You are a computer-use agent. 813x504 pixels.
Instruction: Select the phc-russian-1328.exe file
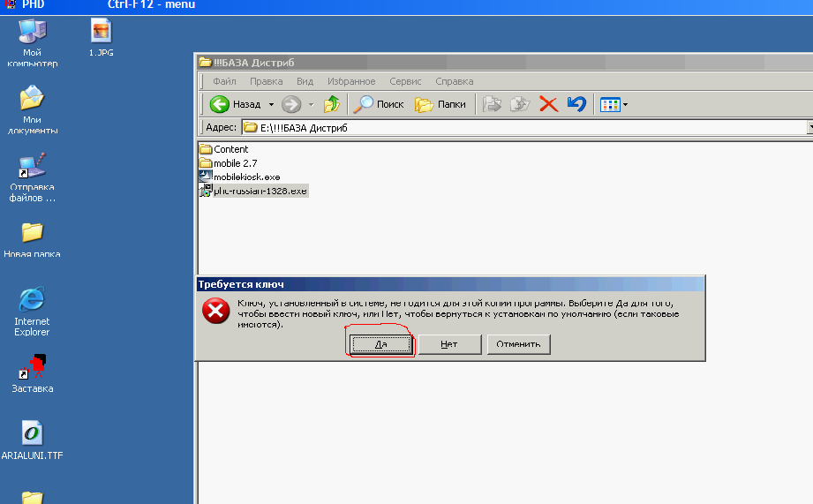point(254,191)
